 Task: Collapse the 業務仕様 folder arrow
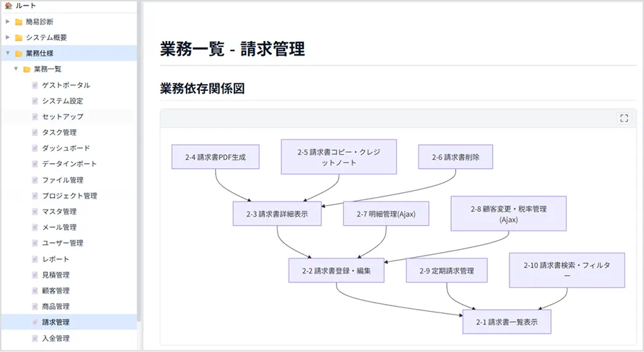click(x=8, y=53)
